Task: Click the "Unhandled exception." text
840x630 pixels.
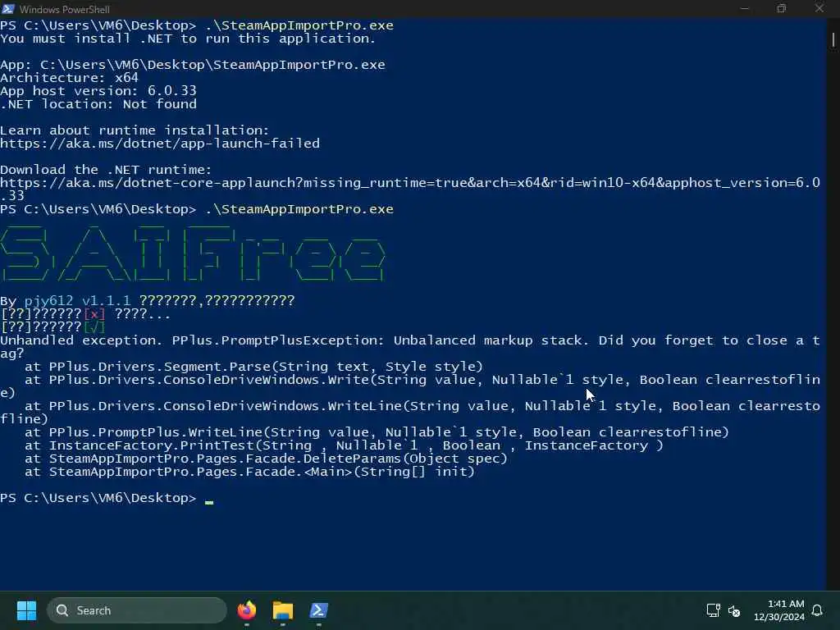Action: (x=81, y=340)
